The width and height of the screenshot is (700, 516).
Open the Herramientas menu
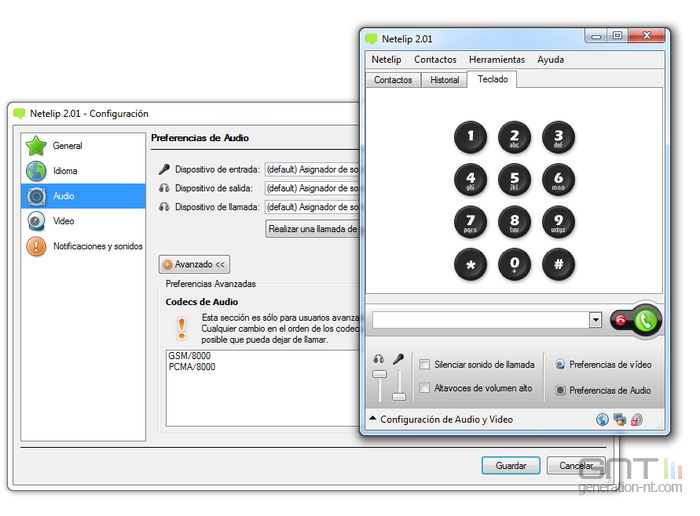496,59
